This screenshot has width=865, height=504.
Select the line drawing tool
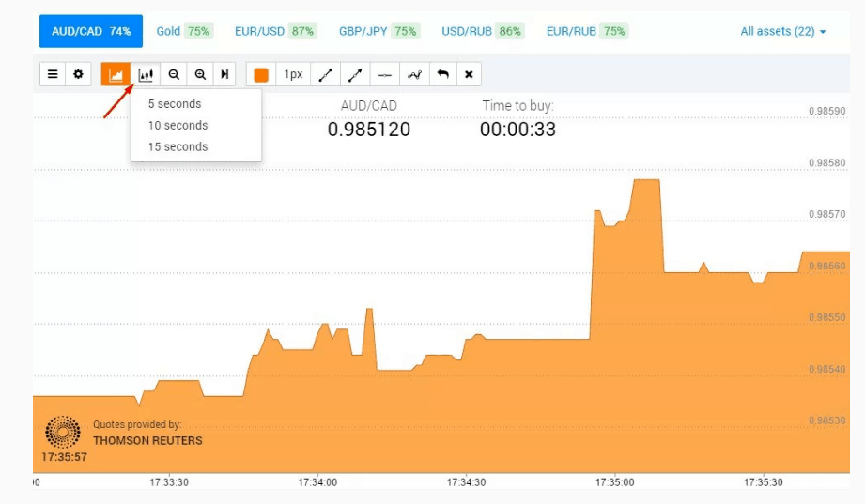[x=326, y=74]
